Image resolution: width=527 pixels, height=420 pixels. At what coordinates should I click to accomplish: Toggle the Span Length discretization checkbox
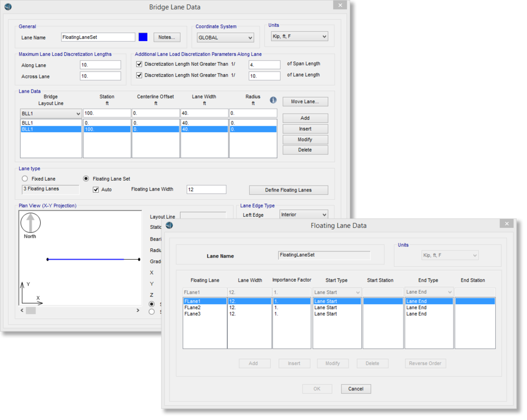139,64
